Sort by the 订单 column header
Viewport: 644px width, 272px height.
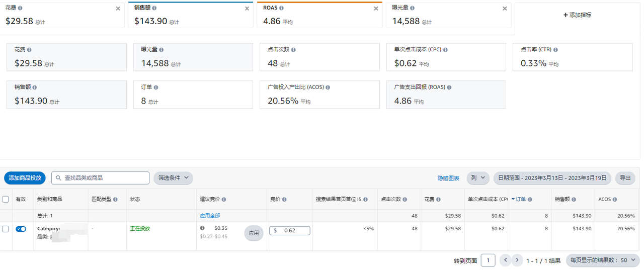click(521, 199)
